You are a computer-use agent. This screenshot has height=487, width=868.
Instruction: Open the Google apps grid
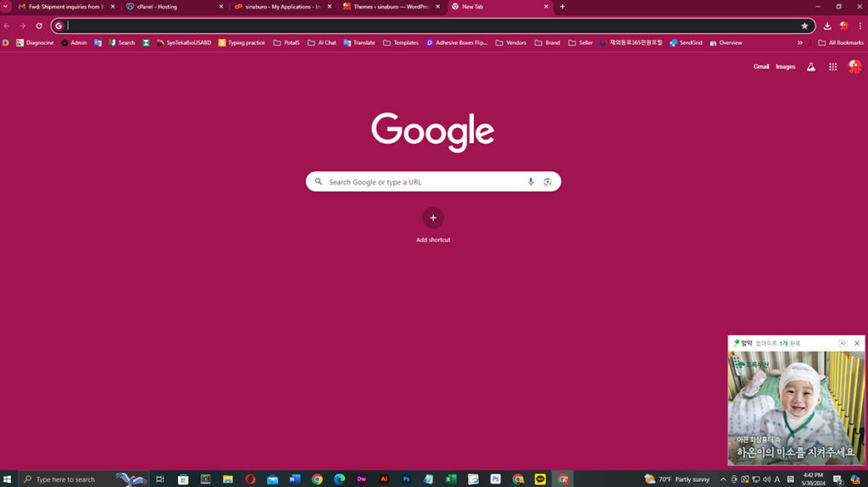(x=832, y=67)
